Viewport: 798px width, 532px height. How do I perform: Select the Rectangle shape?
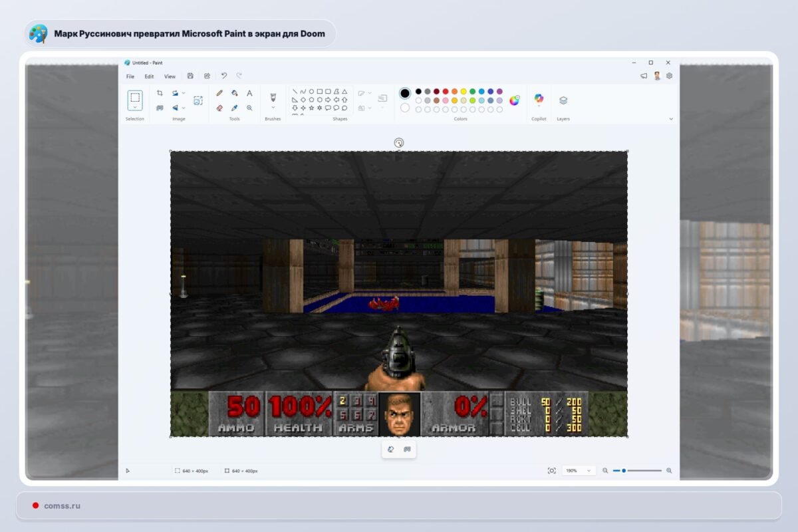click(x=319, y=92)
